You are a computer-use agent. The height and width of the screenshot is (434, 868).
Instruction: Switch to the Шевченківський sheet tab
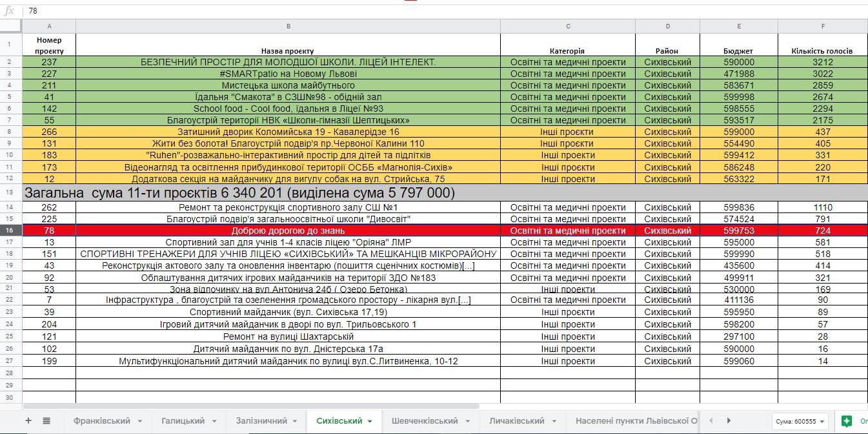pos(424,421)
